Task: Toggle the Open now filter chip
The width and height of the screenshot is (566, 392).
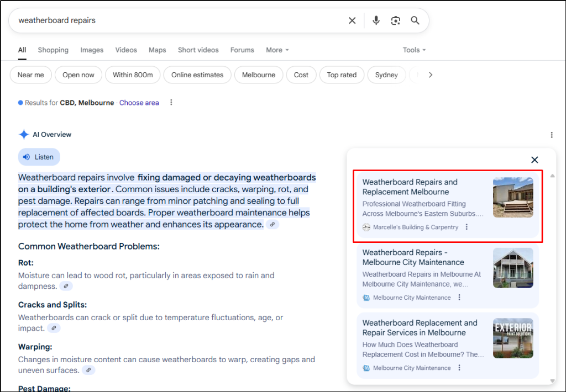Action: tap(78, 75)
